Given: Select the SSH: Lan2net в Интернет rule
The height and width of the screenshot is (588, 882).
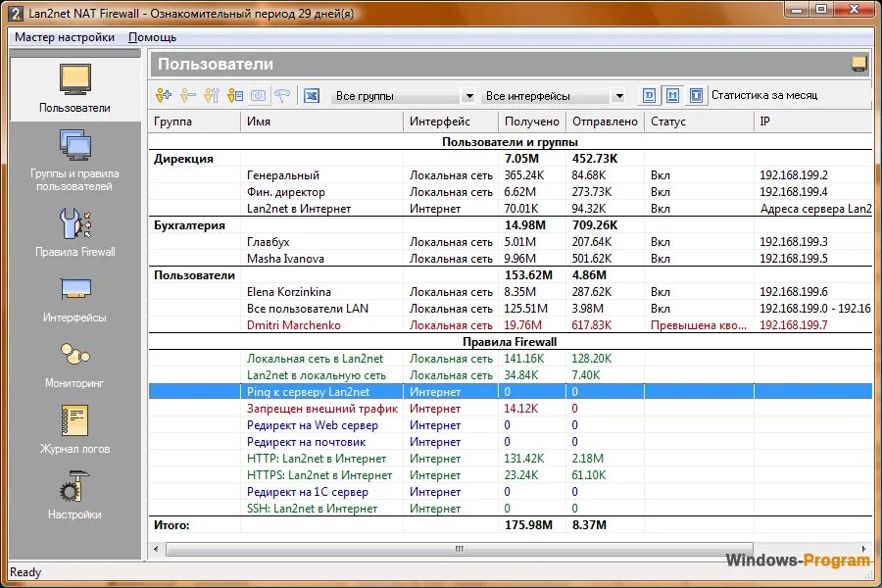Looking at the screenshot, I should pos(511,509).
